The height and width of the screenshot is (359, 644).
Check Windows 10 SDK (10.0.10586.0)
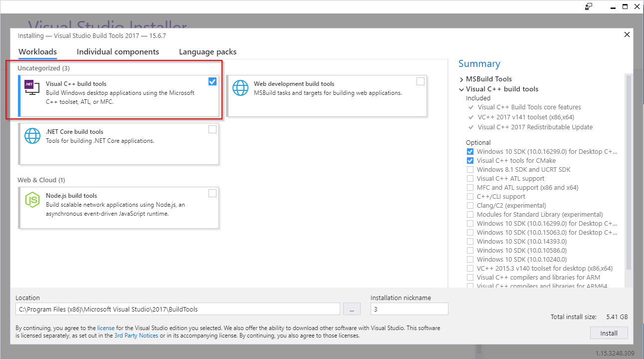point(470,250)
